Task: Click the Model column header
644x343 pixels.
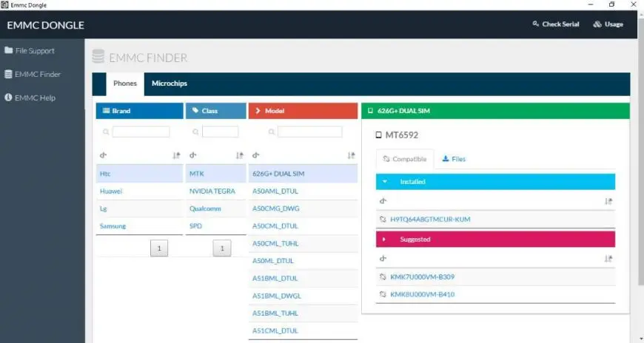Action: pos(303,111)
